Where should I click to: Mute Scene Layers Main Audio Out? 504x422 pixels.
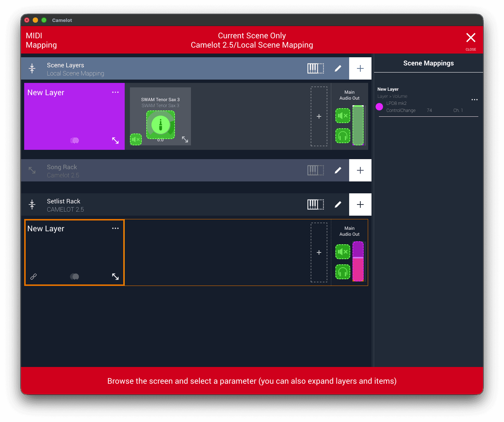tap(343, 116)
